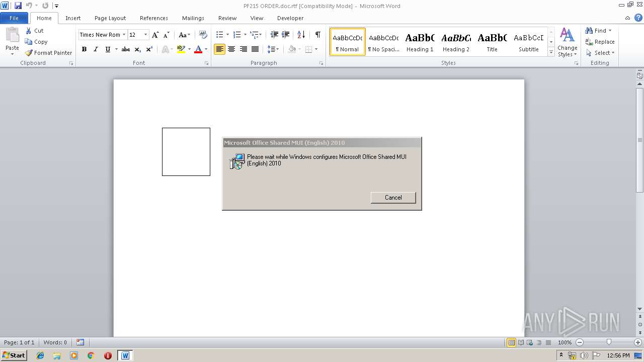Select the Format Painter tool
644x362 pixels.
pyautogui.click(x=48, y=53)
